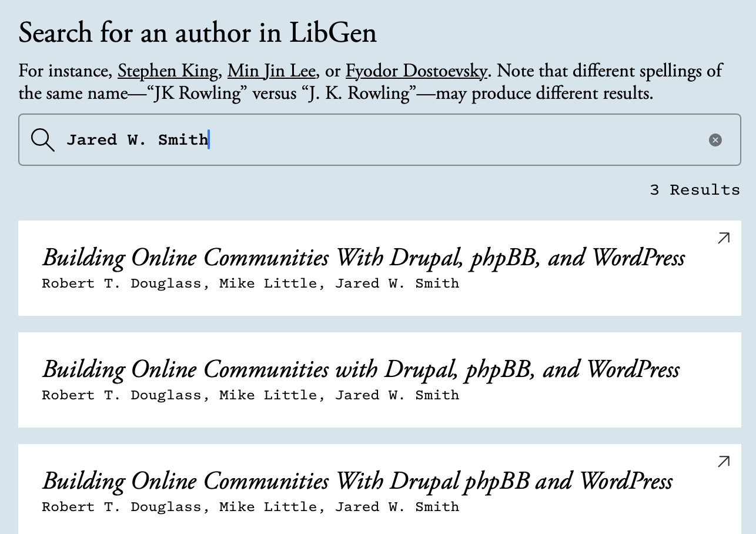Focus the author search input field

click(380, 140)
